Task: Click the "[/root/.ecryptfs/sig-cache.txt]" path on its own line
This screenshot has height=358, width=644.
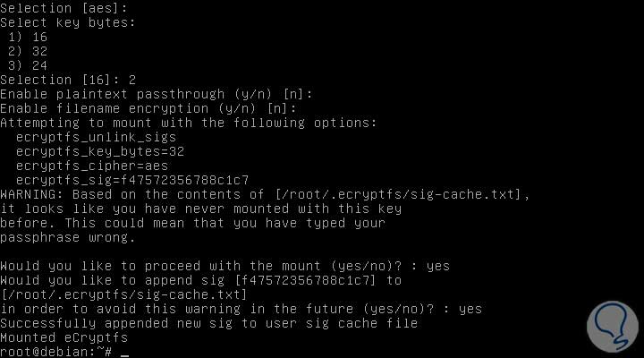Action: 123,294
